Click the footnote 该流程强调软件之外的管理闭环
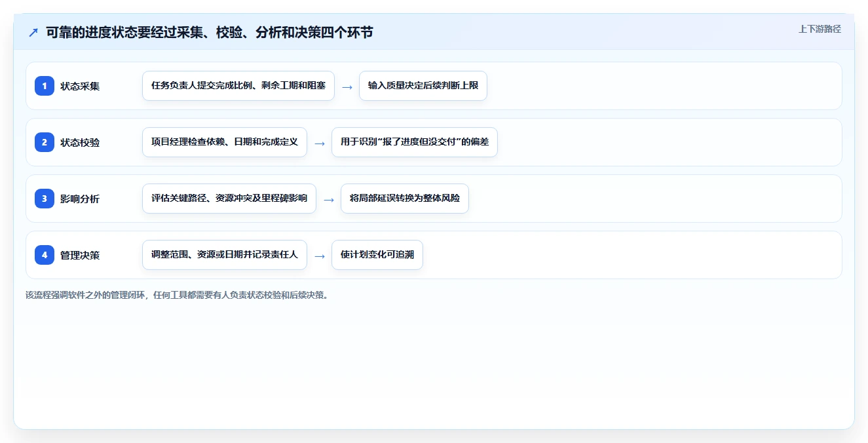This screenshot has width=868, height=443. click(x=178, y=295)
